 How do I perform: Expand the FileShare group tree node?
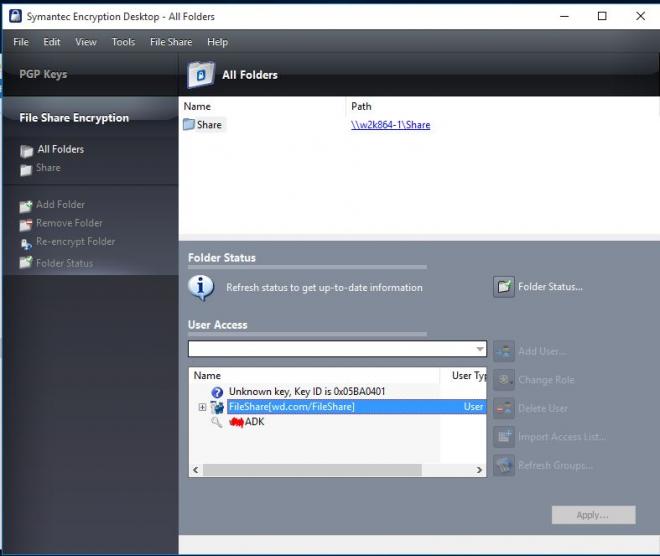(202, 407)
